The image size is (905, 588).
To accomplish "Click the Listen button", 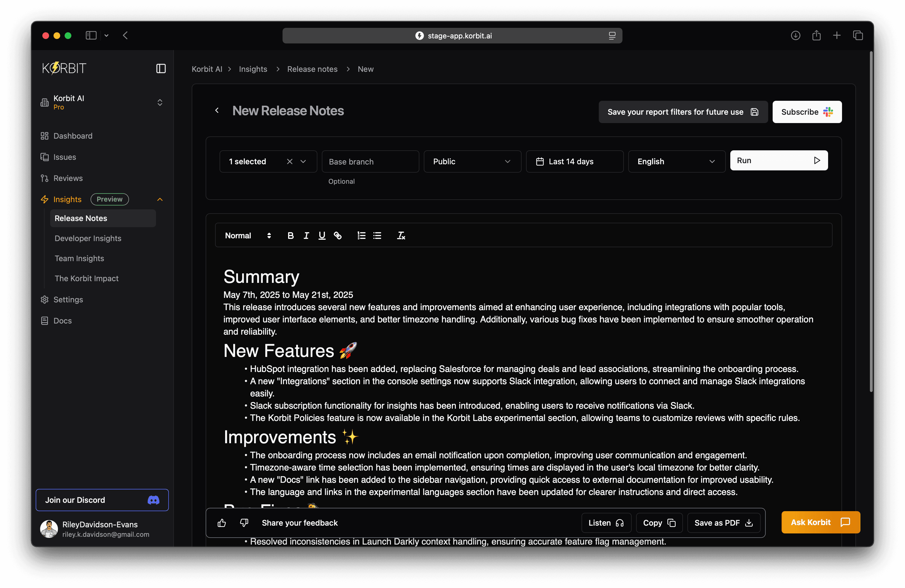I will (x=606, y=523).
